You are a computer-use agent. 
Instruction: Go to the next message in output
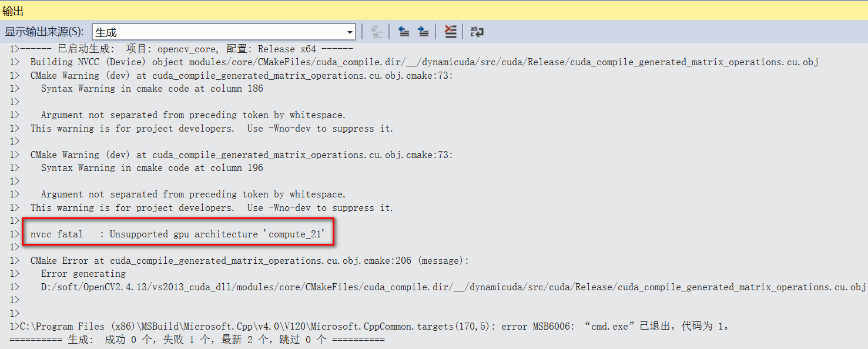pos(423,32)
